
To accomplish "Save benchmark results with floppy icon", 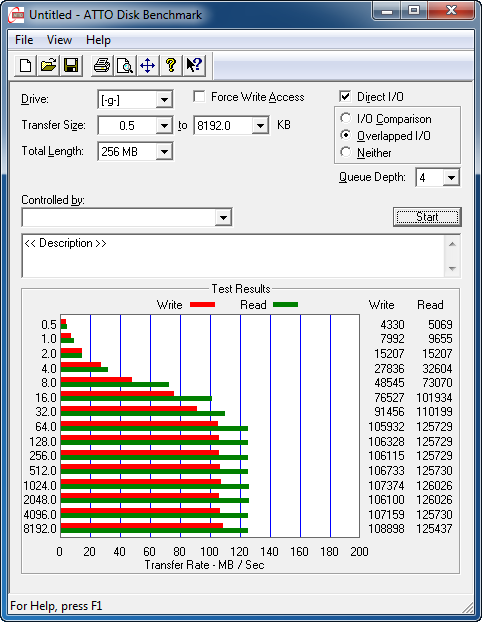I will (x=71, y=65).
